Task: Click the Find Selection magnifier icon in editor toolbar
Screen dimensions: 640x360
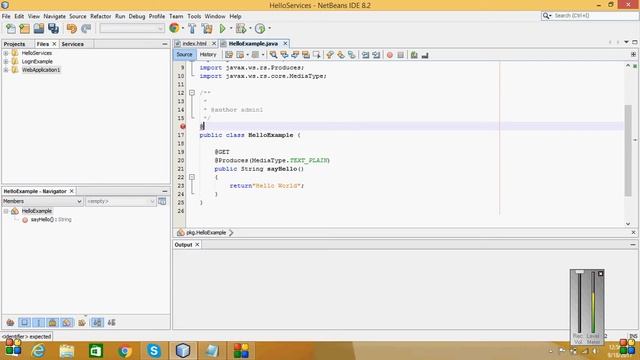Action: [x=273, y=55]
